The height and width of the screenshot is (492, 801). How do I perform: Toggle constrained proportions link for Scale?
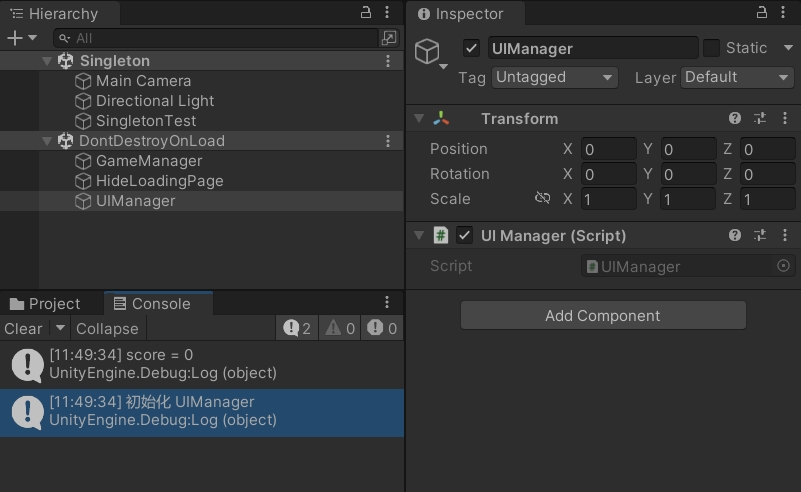543,198
